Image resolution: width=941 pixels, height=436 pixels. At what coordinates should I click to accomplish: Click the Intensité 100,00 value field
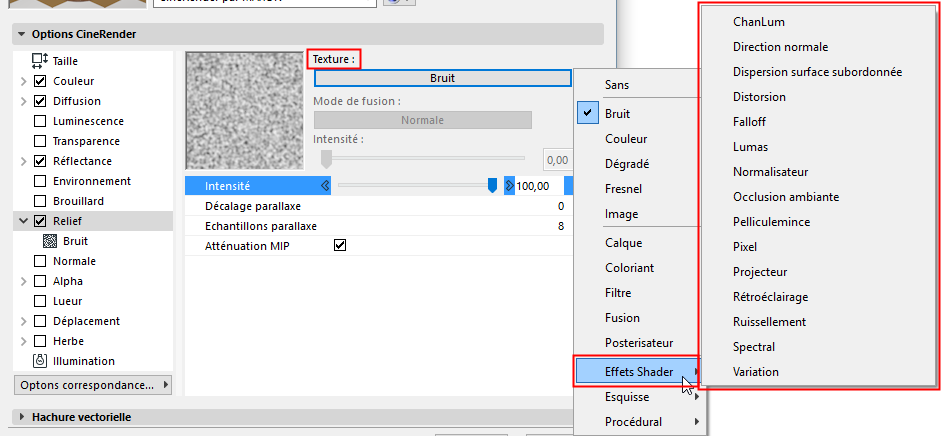click(x=539, y=186)
